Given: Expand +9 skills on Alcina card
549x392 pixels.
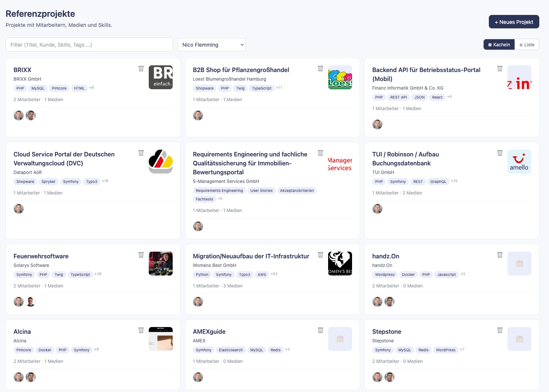Looking at the screenshot, I should (x=96, y=349).
